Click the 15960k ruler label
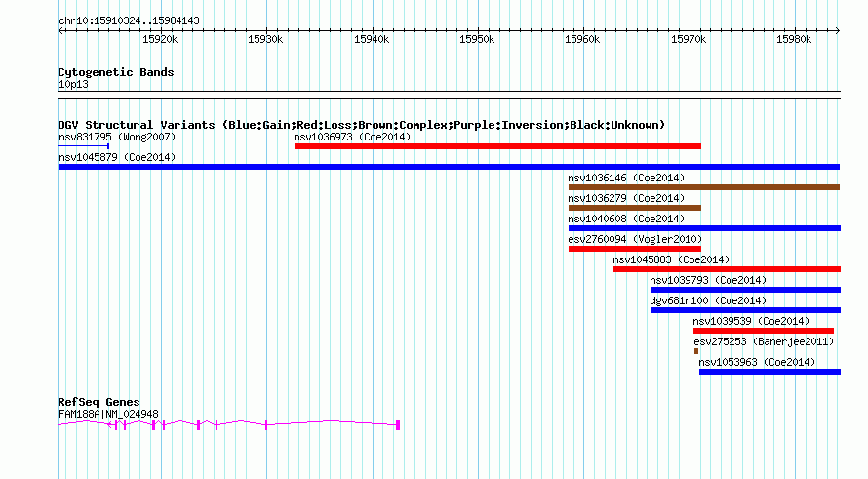This screenshot has width=868, height=479. pos(582,39)
